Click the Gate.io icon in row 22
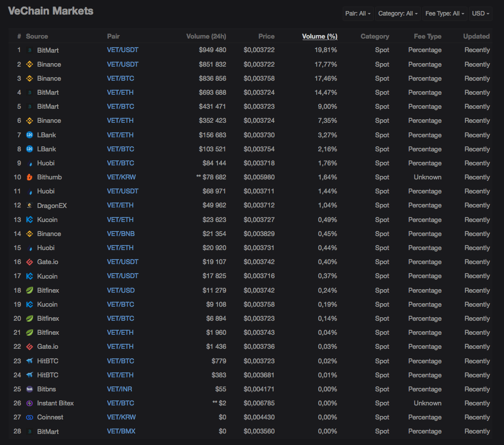The image size is (504, 445). click(30, 347)
